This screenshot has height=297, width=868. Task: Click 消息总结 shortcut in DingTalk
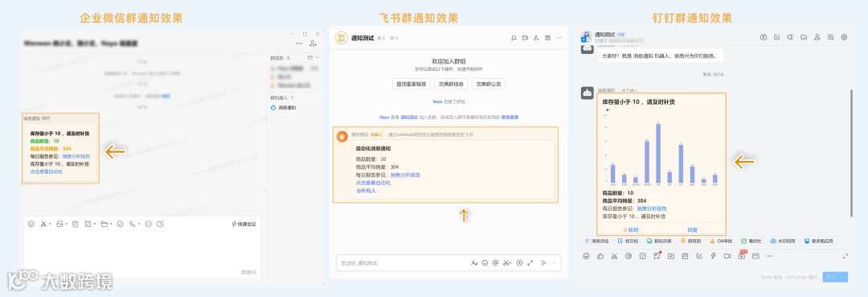pos(596,241)
